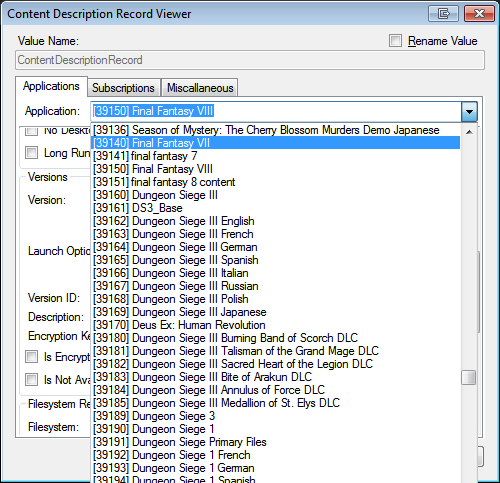Select [39150] Final Fantasy VIII in list
This screenshot has height=483, width=500.
[276, 169]
